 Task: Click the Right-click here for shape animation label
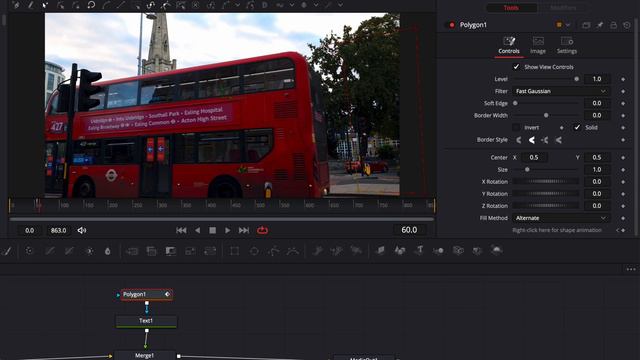coord(557,230)
